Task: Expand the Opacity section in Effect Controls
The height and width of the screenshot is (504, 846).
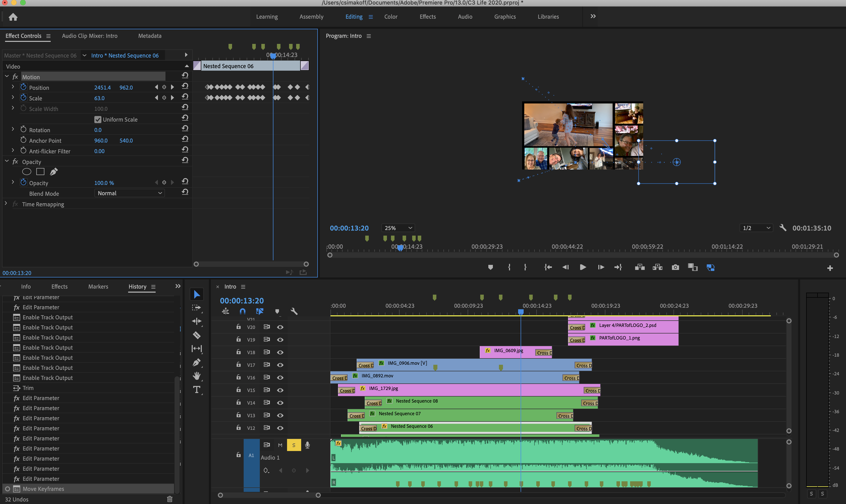Action: click(x=6, y=161)
